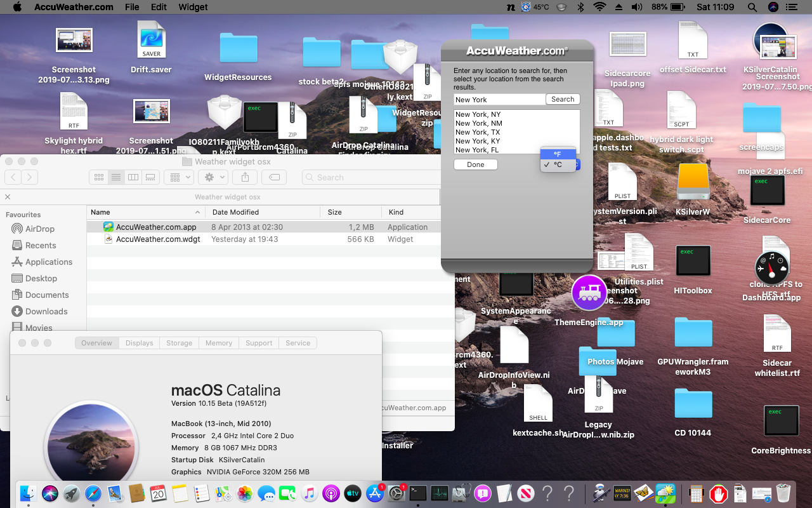Viewport: 812px width, 508px height.
Task: Open the Finder group-by arrangement dropdown
Action: coord(180,177)
